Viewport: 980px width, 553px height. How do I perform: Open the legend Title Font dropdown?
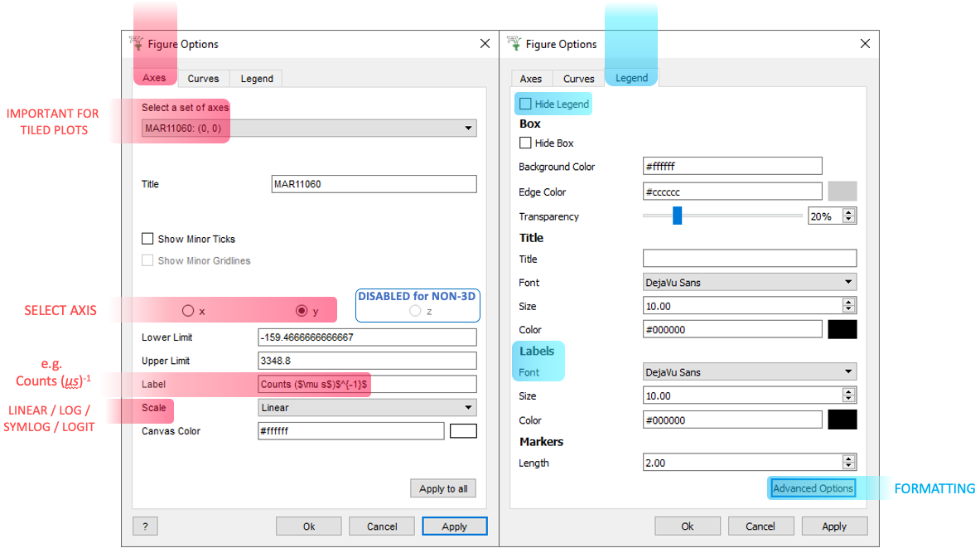coord(749,283)
